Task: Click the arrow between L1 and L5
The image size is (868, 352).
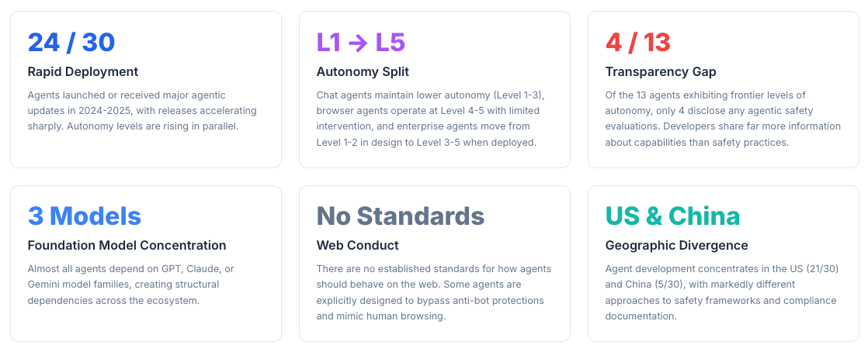Action: coord(358,43)
